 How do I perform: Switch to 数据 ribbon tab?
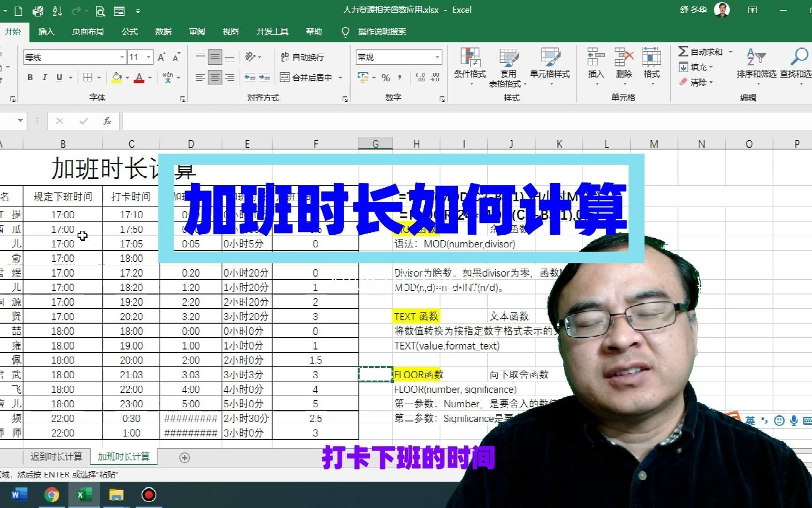[x=163, y=32]
